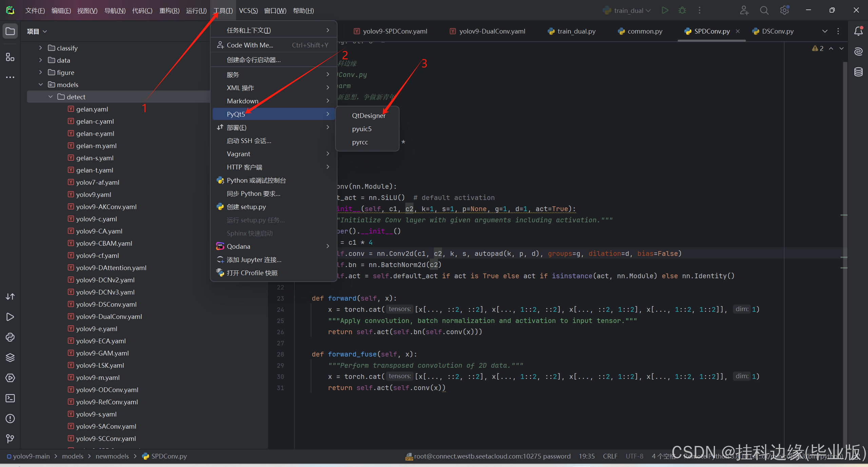
Task: Select yolov9-CBAM.yaml in project tree
Action: (104, 243)
